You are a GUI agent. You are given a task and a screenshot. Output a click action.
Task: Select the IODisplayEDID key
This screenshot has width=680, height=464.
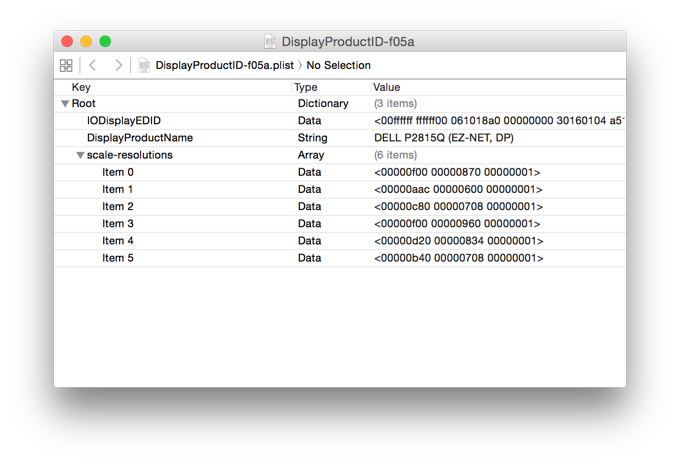[x=124, y=121]
